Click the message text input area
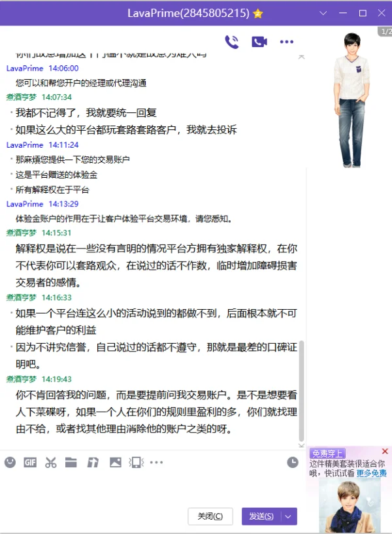The height and width of the screenshot is (534, 392). click(153, 488)
